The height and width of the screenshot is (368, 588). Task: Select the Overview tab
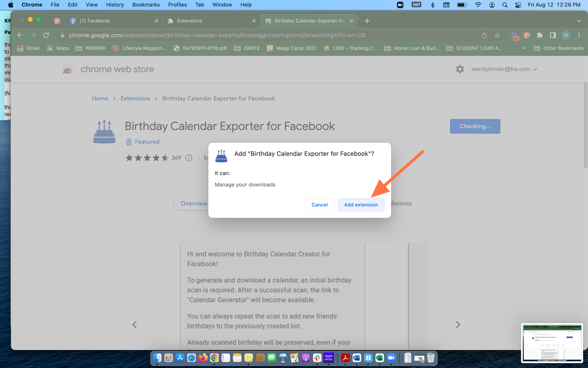pos(194,203)
